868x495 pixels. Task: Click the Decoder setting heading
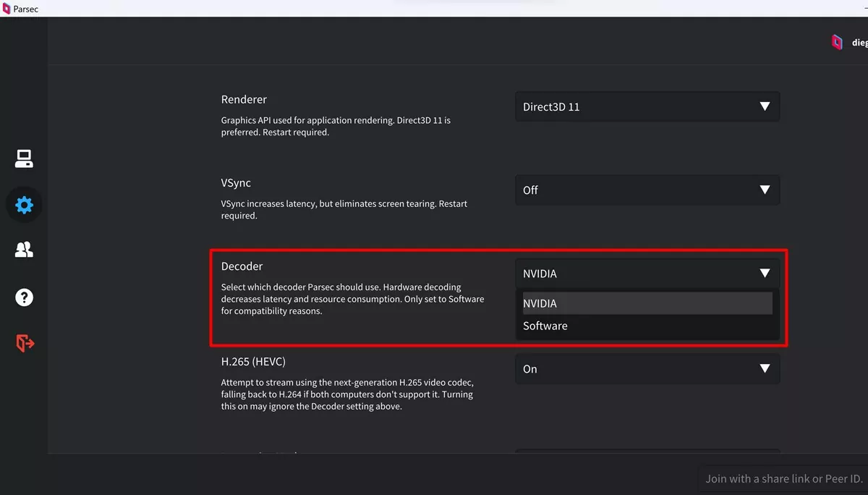click(242, 266)
